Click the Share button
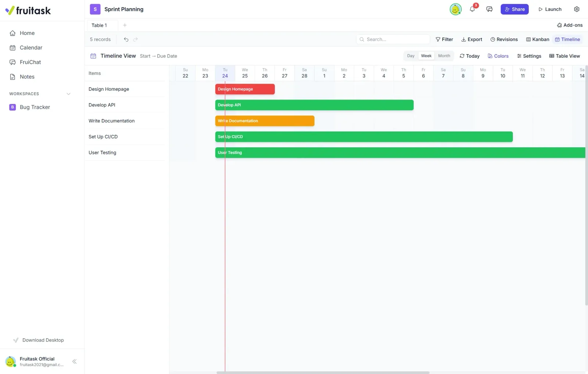Image resolution: width=588 pixels, height=374 pixels. 514,9
